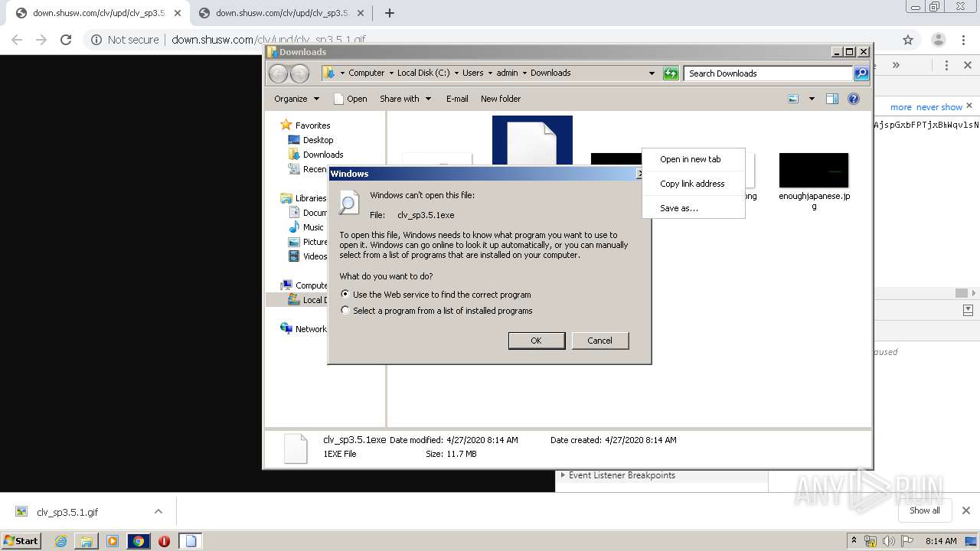Viewport: 980px width, 551px height.
Task: Click in the Search Downloads field
Action: [x=768, y=73]
